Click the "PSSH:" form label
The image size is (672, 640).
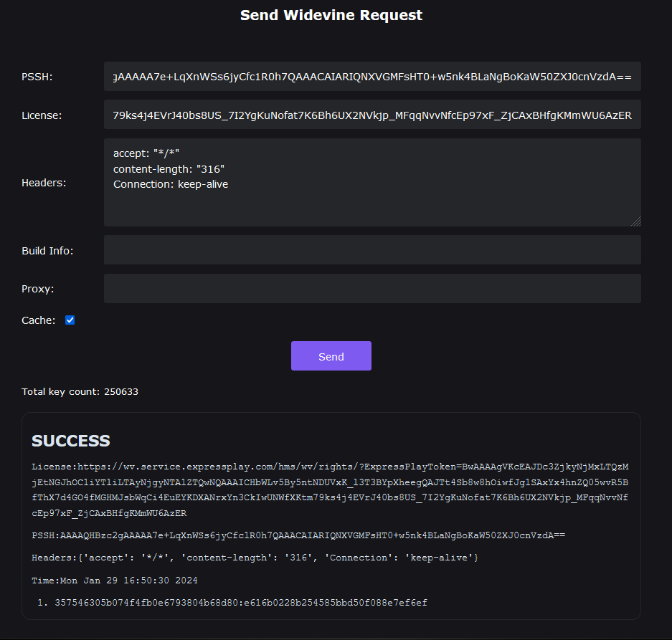(37, 77)
